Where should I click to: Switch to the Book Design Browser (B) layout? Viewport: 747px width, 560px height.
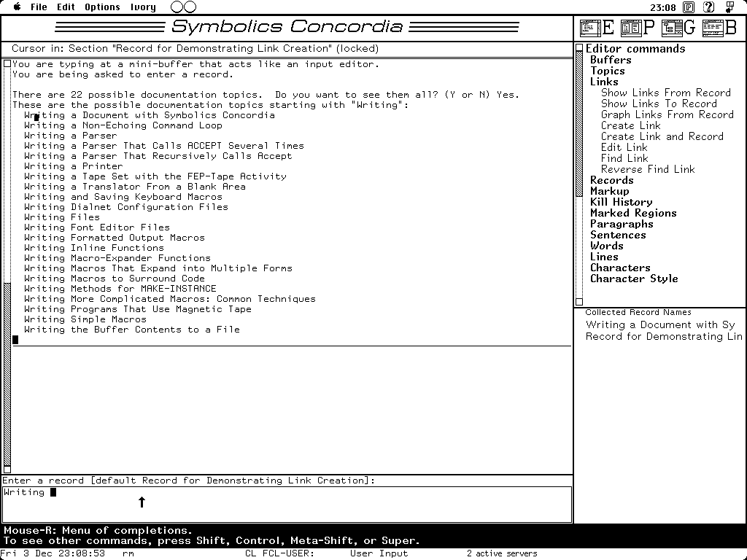(719, 28)
